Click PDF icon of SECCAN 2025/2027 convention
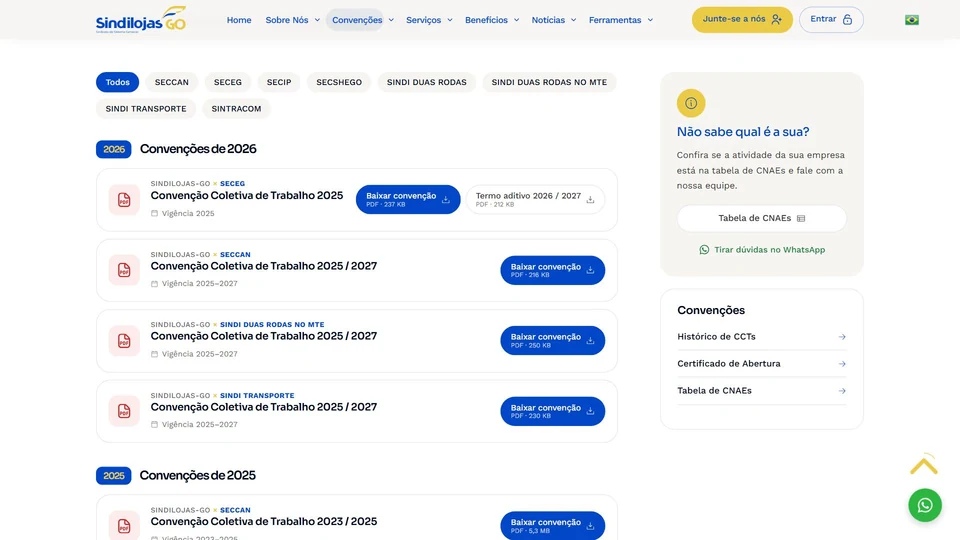Screen dimensions: 960x540 coord(124,270)
